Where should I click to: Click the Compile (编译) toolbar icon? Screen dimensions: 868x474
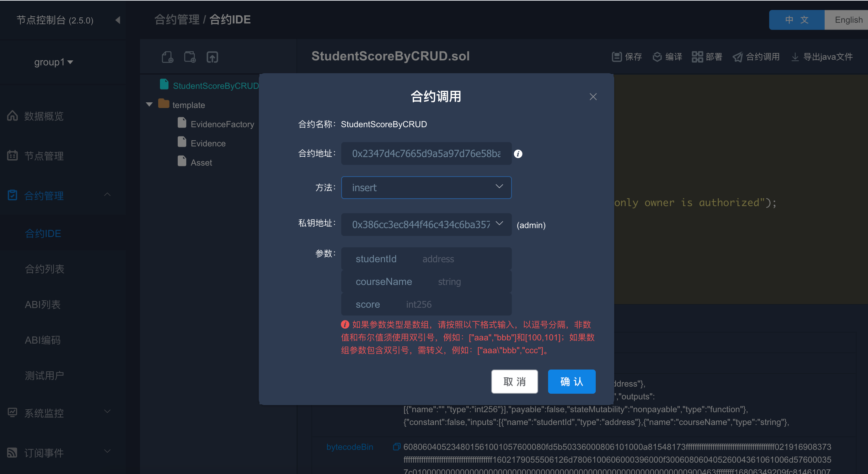point(657,57)
